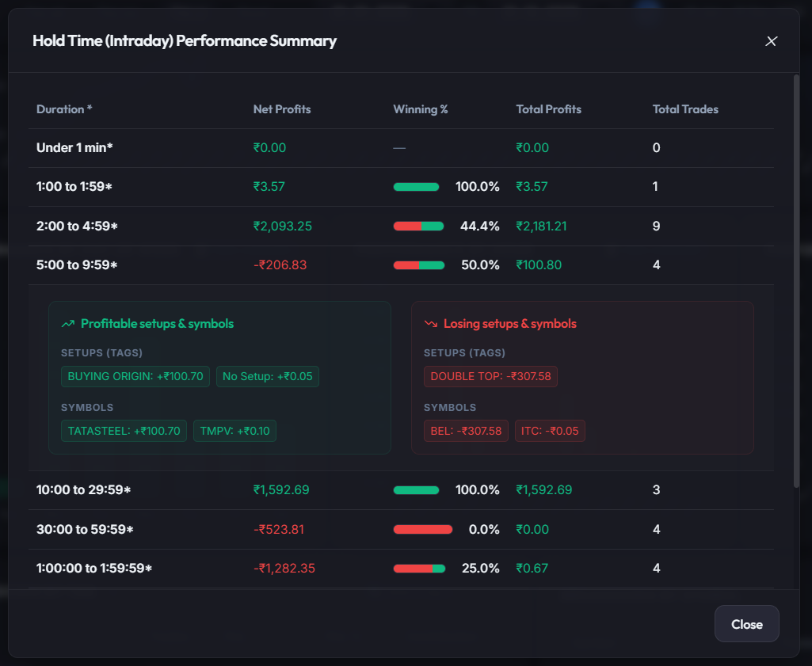Click the Total Profits column header
812x666 pixels.
coord(548,109)
